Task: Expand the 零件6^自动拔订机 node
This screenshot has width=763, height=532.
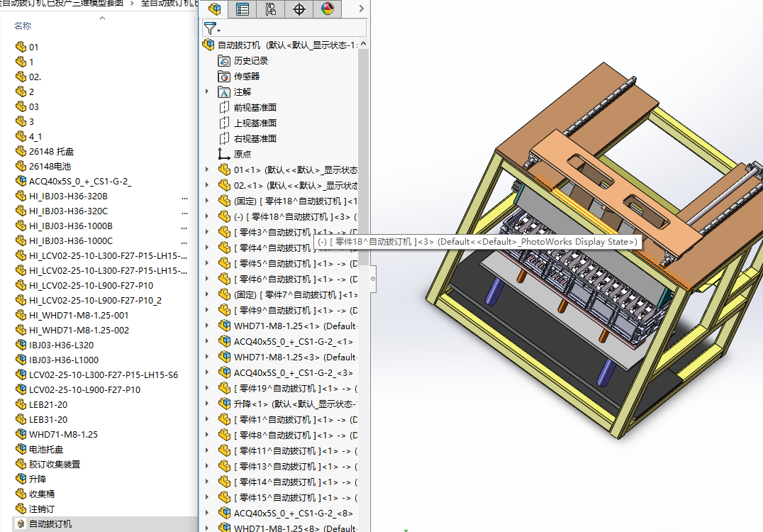Action: pyautogui.click(x=207, y=278)
